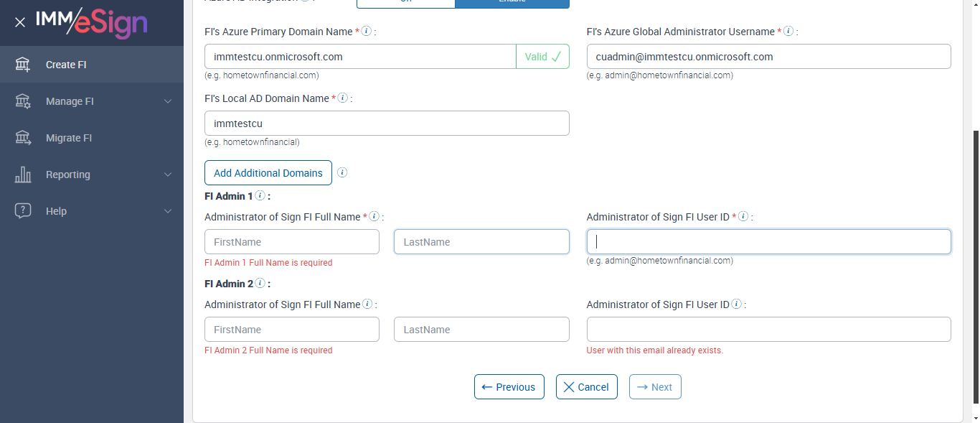Open the Create FI menu item
980x423 pixels.
tap(66, 65)
